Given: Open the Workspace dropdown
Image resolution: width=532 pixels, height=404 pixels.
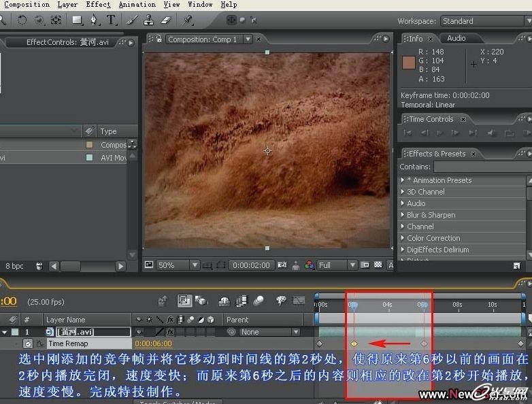Looking at the screenshot, I should (x=482, y=21).
